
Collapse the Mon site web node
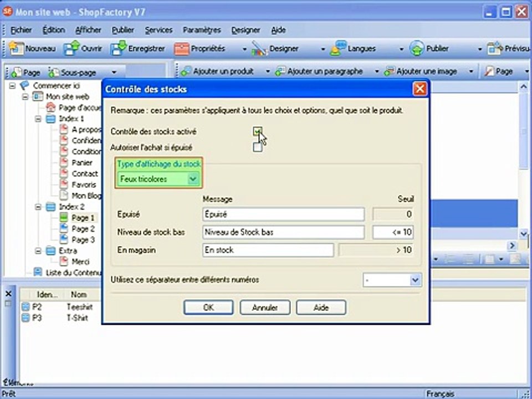(x=25, y=96)
